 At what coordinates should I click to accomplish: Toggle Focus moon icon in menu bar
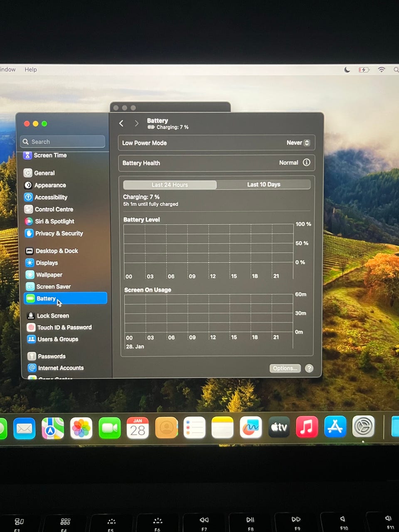click(x=347, y=70)
